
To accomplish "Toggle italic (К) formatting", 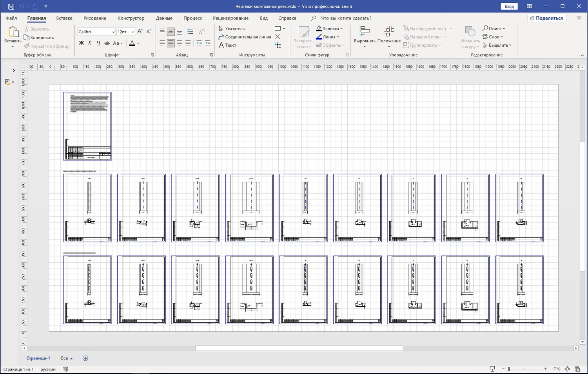I will (x=90, y=43).
